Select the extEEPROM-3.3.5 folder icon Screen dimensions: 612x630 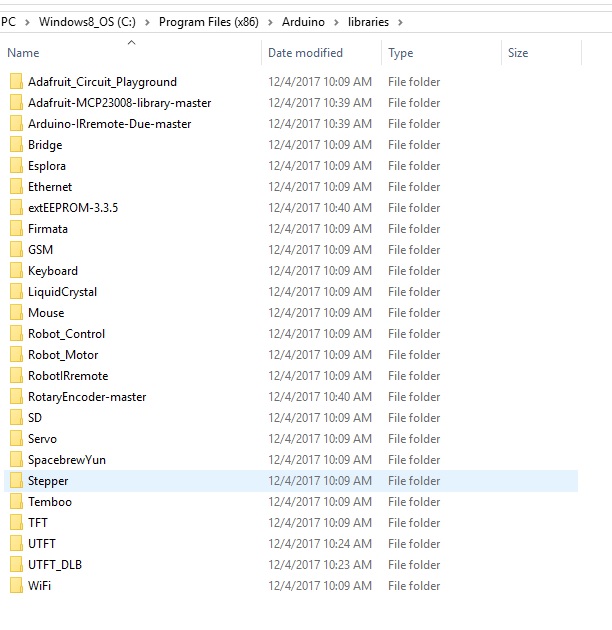pos(16,207)
